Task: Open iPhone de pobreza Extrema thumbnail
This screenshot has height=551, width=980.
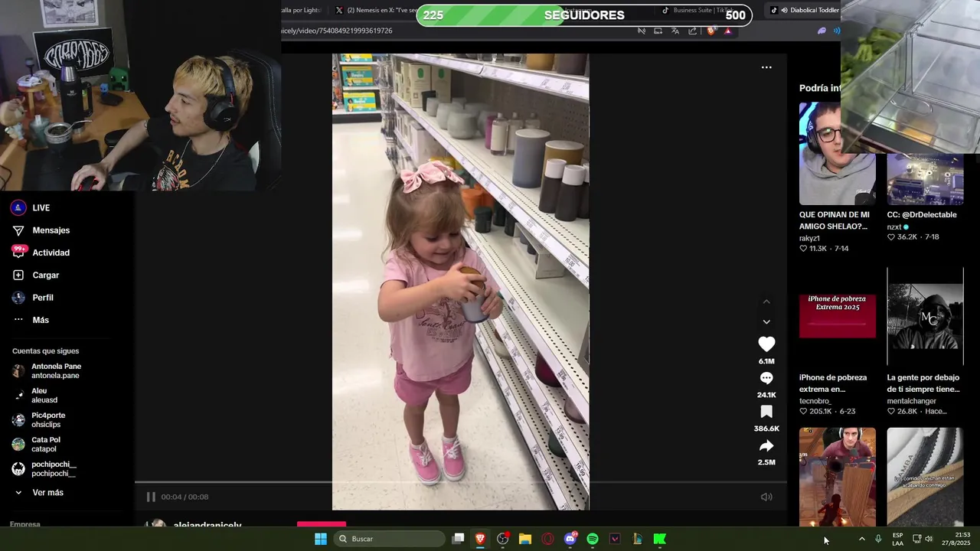Action: [837, 317]
